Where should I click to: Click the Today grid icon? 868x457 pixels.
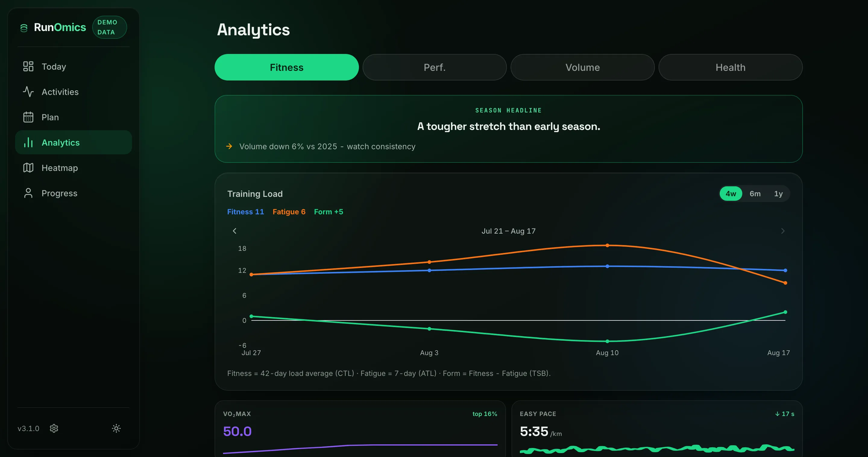click(x=28, y=66)
